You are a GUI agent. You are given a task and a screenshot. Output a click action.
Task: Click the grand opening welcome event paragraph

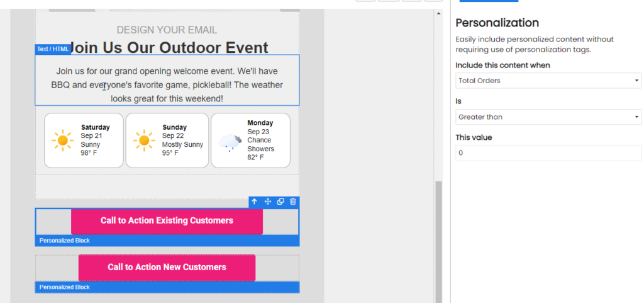click(x=167, y=85)
